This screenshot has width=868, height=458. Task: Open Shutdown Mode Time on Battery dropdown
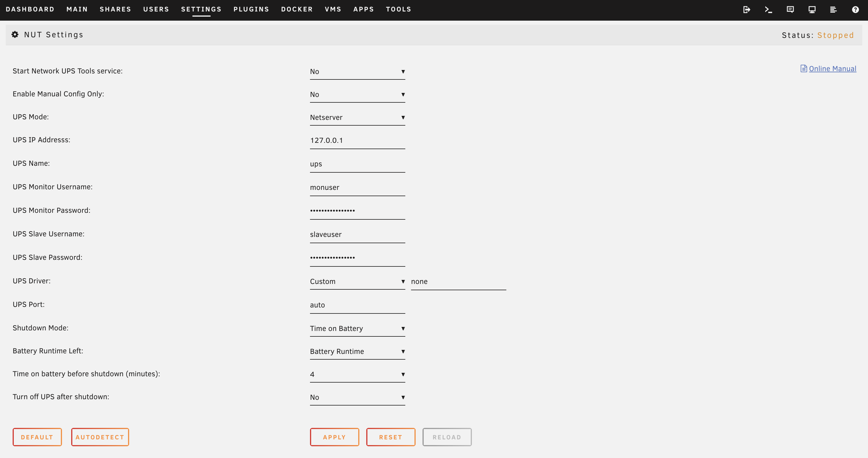[358, 328]
